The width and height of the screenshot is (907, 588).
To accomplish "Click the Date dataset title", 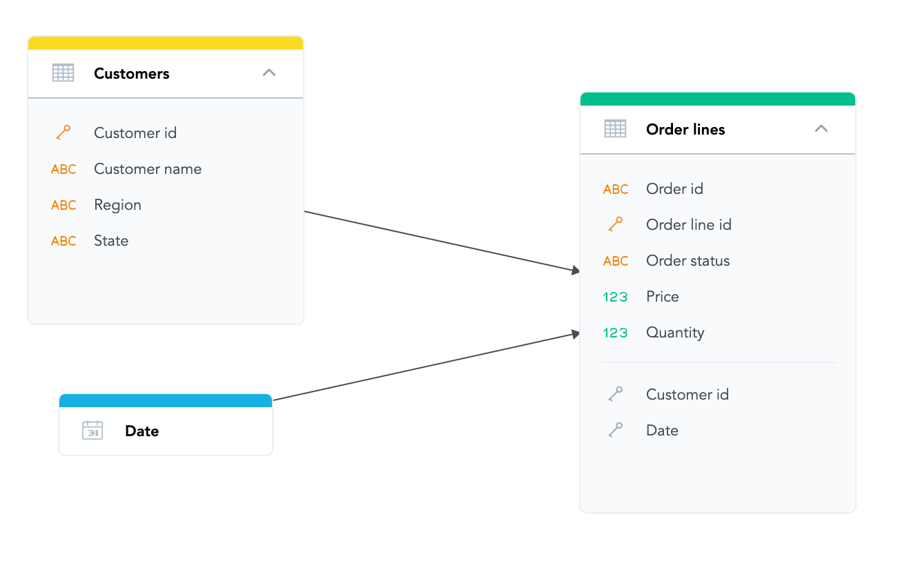I will click(x=142, y=431).
